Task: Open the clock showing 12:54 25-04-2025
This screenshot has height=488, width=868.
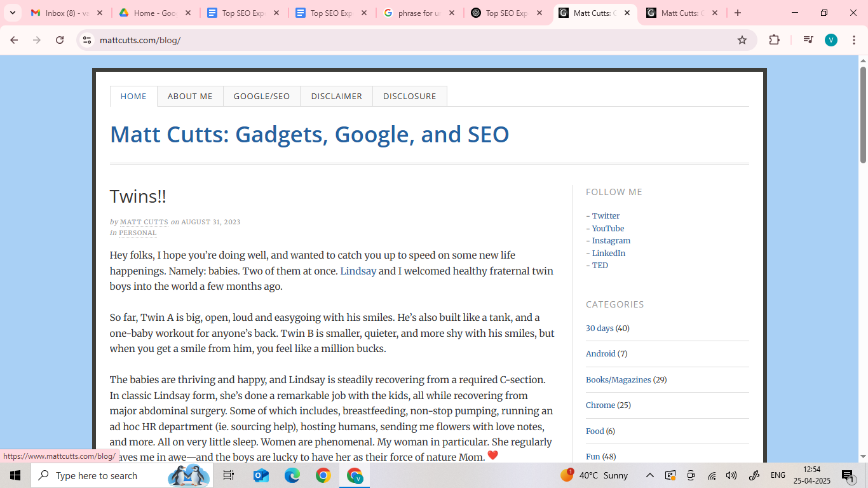Action: click(x=811, y=475)
